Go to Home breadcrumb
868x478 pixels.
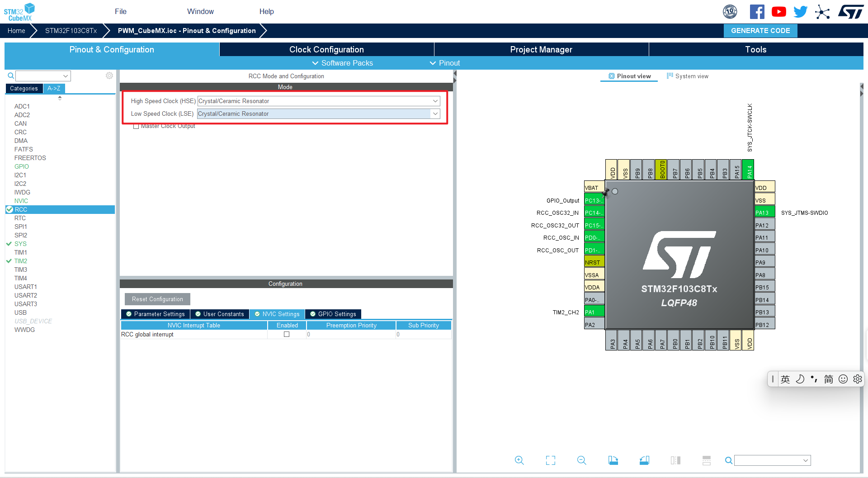[x=16, y=31]
